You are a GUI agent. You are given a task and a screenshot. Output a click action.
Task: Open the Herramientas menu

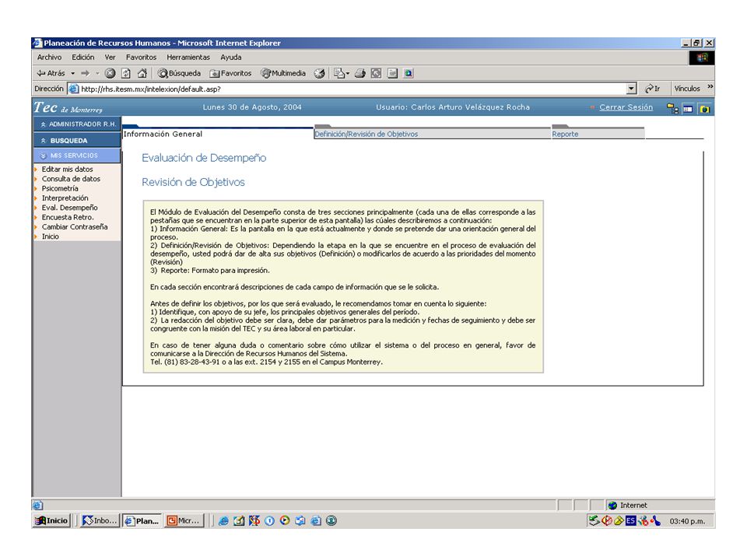(x=188, y=57)
